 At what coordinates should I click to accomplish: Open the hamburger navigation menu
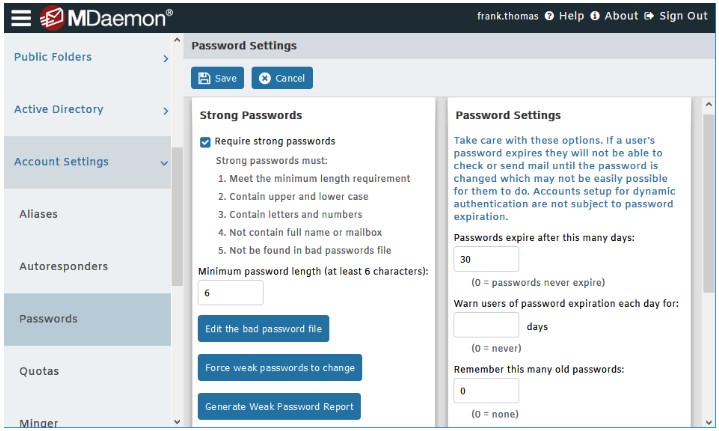tap(21, 18)
